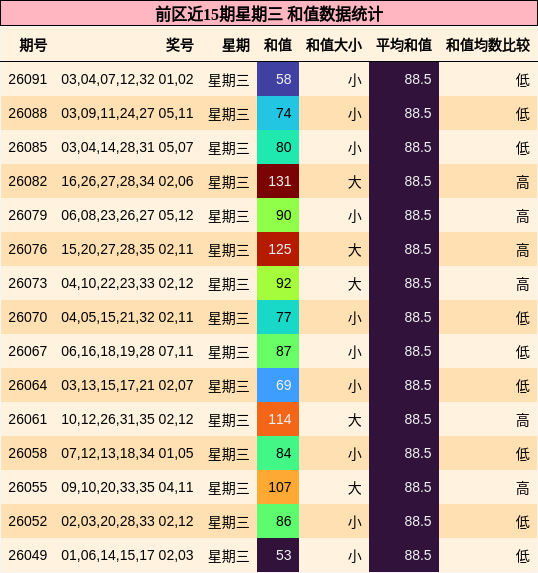Click issue number 26085
The height and width of the screenshot is (573, 538).
pos(28,147)
